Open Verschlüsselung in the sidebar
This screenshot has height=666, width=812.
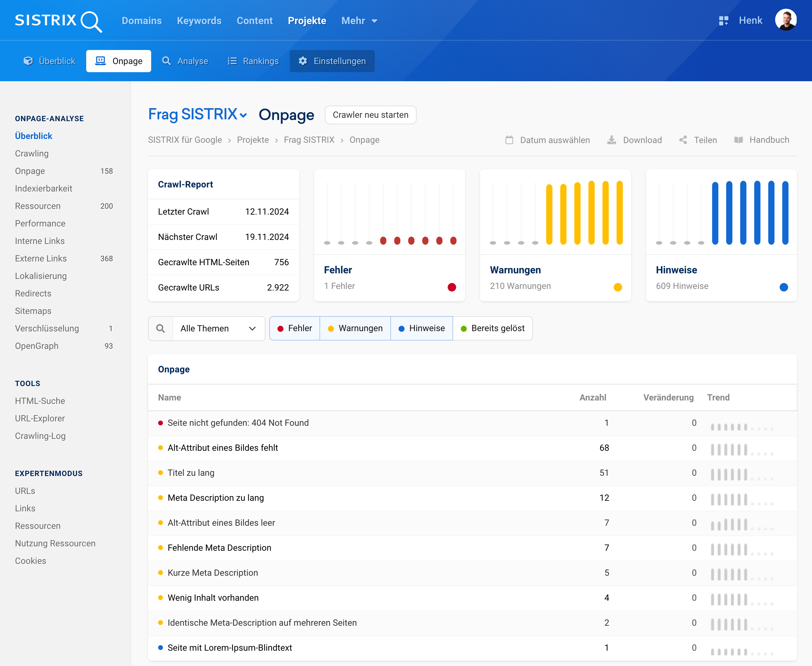pos(47,328)
